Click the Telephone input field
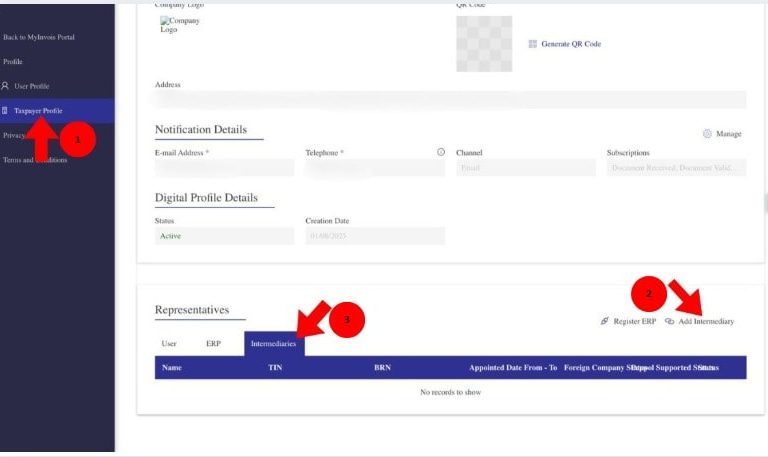This screenshot has height=457, width=768. point(374,168)
